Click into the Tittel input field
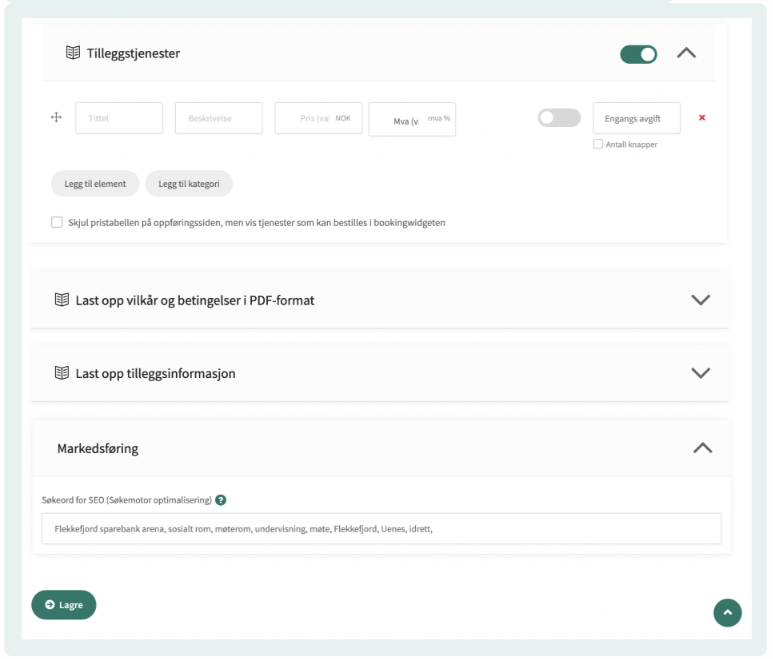Screen dimensions: 773x659 [x=119, y=118]
